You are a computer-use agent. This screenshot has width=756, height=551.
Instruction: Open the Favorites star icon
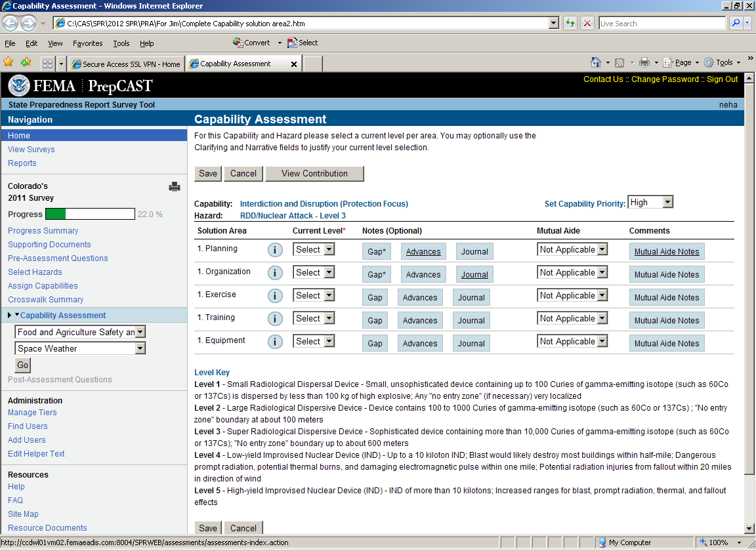pyautogui.click(x=9, y=63)
